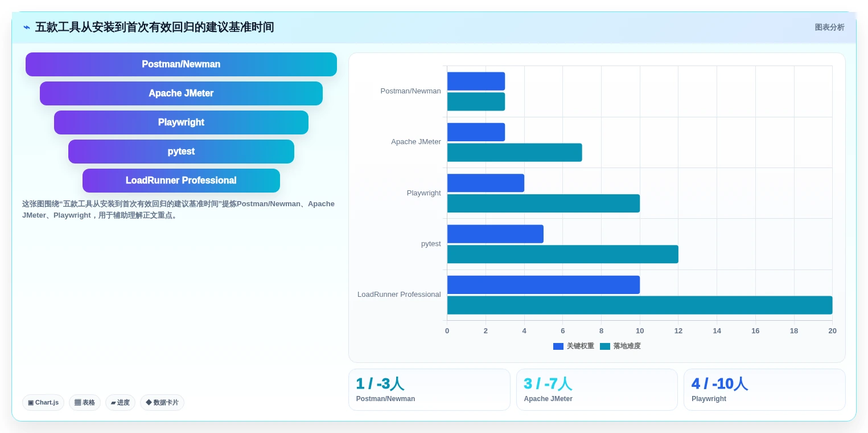Click Playwright teal 落地难度 bar
Viewport: 868px width, 433px height.
point(544,203)
